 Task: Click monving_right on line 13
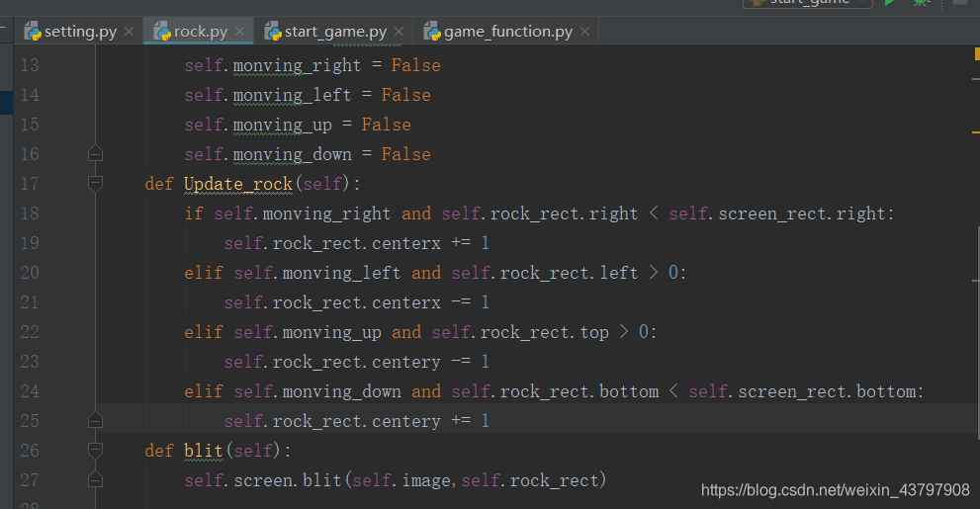tap(297, 65)
